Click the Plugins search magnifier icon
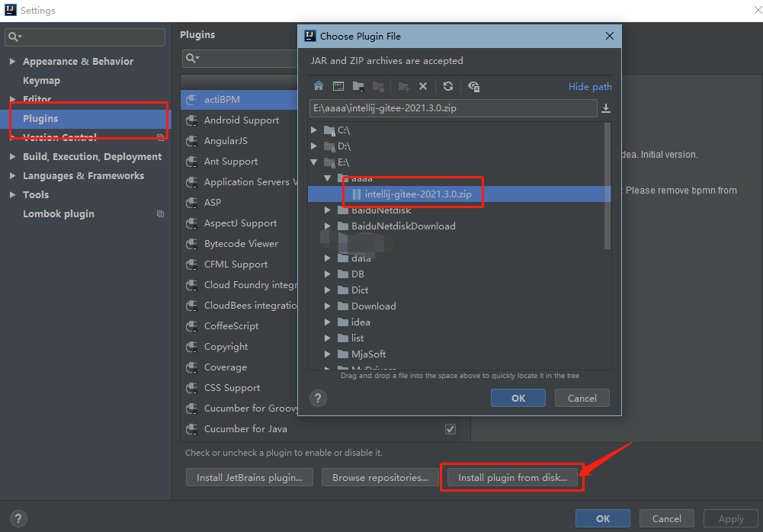The image size is (763, 532). [x=192, y=58]
